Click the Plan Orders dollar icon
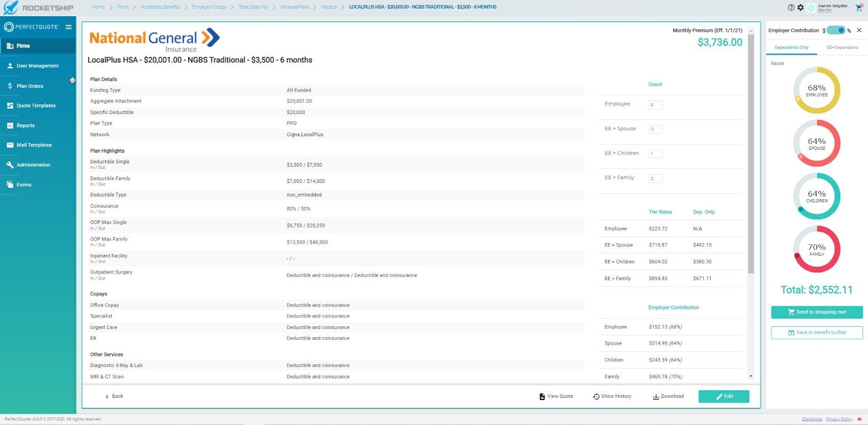This screenshot has height=425, width=868. [10, 86]
